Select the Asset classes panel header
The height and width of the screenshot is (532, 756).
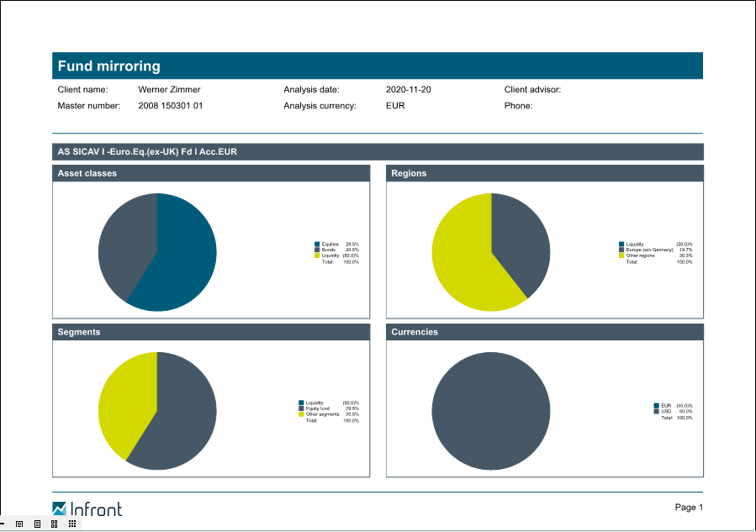coord(211,173)
